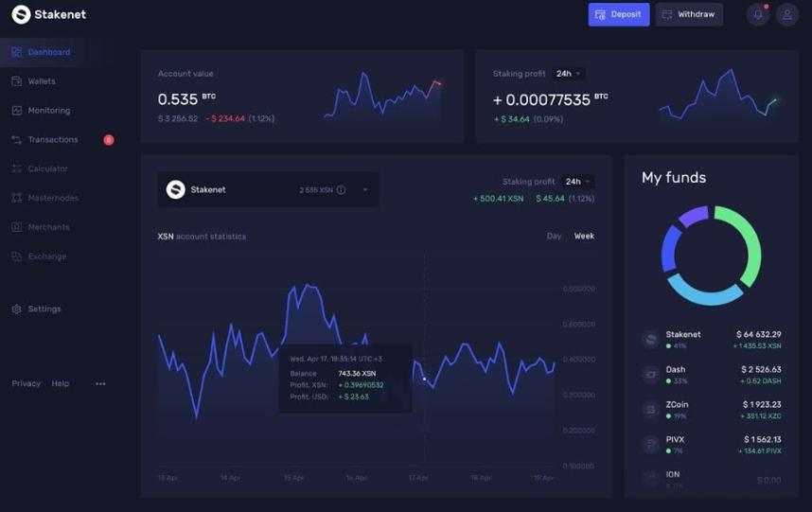The image size is (812, 512).
Task: Click the white data point on XSN chart
Action: click(x=425, y=379)
